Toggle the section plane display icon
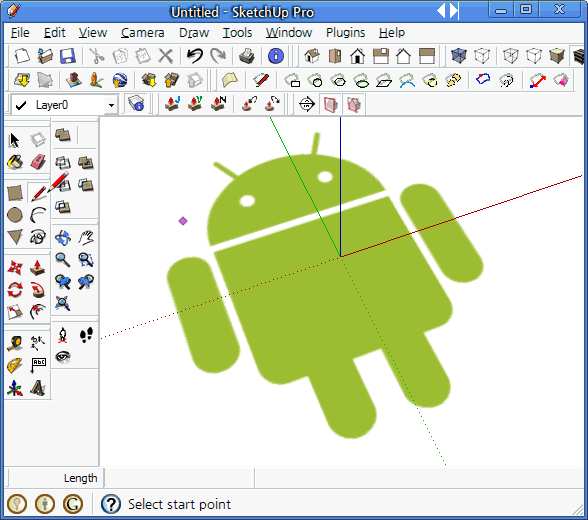Image resolution: width=588 pixels, height=520 pixels. 330,104
